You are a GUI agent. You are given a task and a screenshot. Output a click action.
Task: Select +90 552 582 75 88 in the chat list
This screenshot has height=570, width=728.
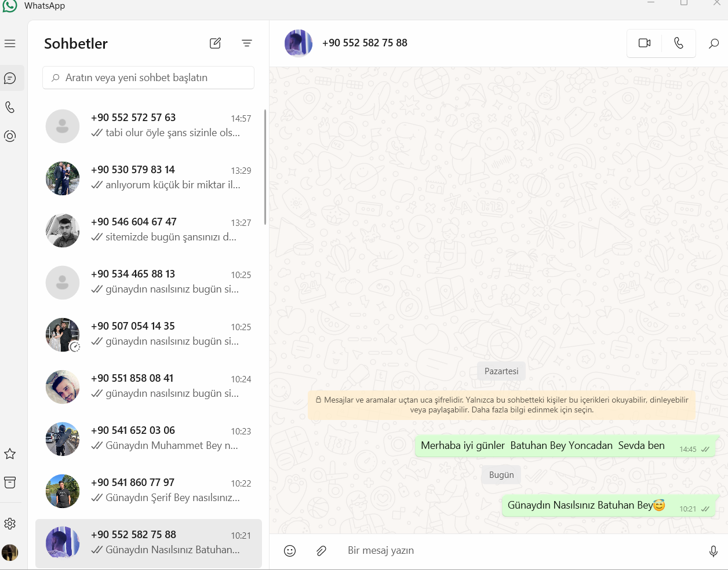[148, 543]
